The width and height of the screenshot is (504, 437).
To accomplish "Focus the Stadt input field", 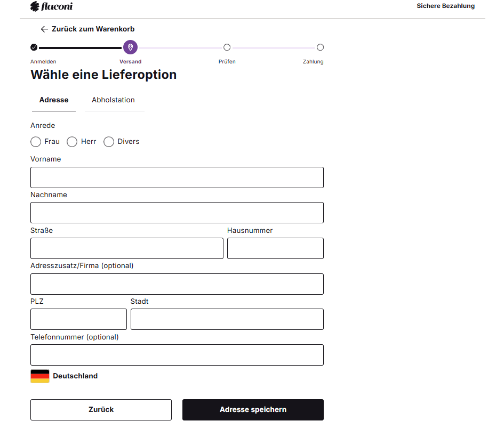I will point(227,319).
